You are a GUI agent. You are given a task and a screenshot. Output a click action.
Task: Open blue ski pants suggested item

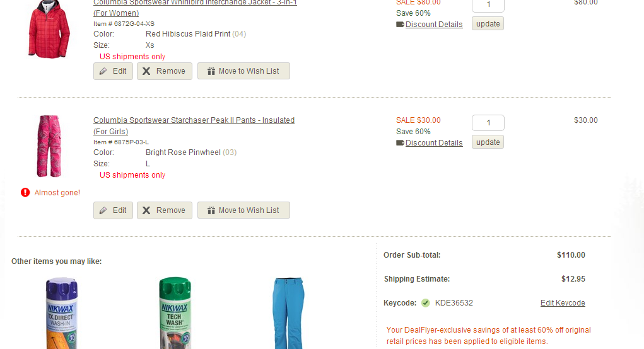(x=288, y=313)
